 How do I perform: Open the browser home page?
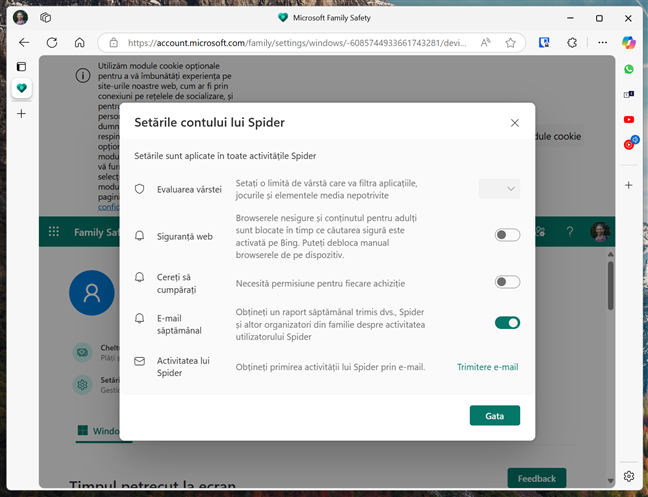pos(80,43)
